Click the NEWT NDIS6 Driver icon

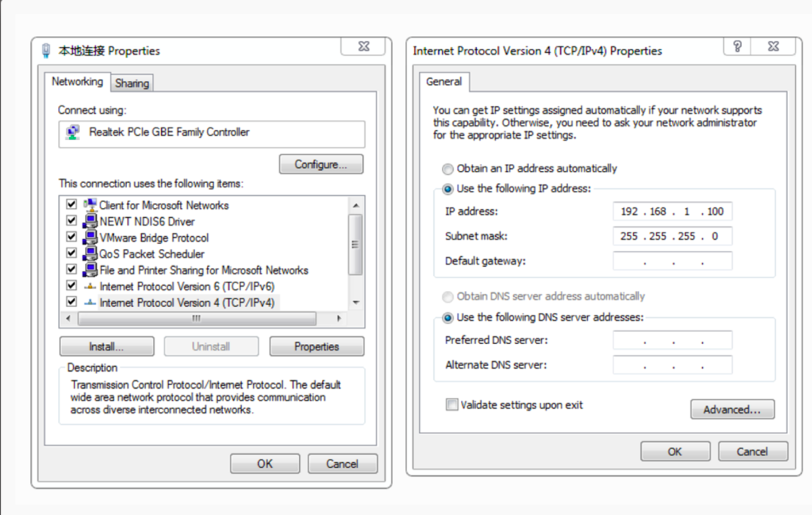tap(90, 221)
